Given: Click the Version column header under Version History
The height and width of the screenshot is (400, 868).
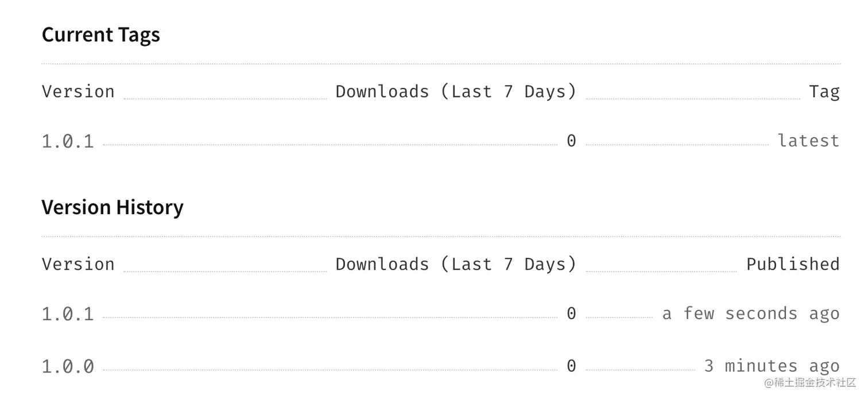Looking at the screenshot, I should (x=78, y=265).
